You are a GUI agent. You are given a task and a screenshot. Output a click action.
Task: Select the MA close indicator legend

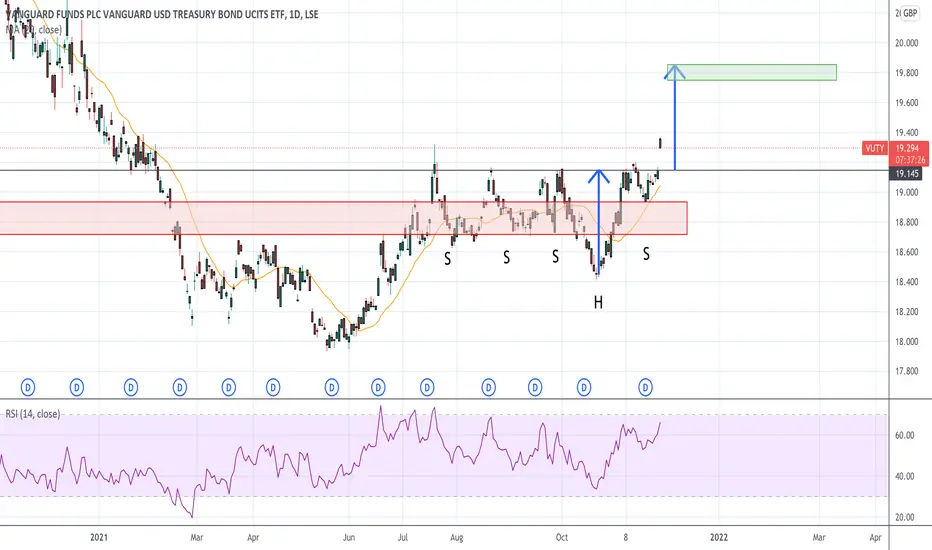(33, 29)
